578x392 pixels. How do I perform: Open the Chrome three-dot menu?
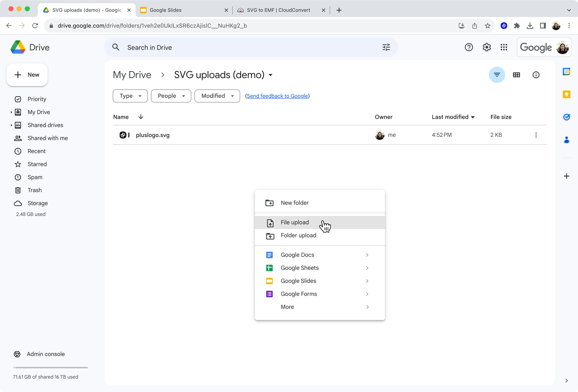pyautogui.click(x=569, y=26)
